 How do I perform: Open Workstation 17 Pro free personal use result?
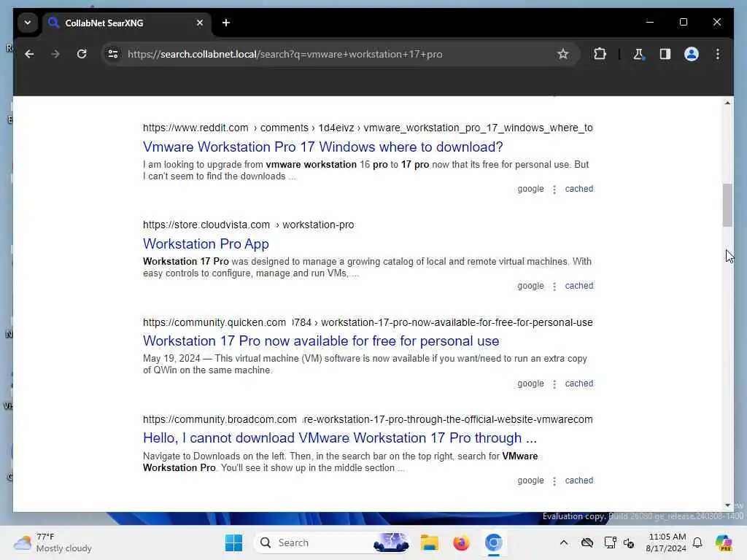point(321,341)
